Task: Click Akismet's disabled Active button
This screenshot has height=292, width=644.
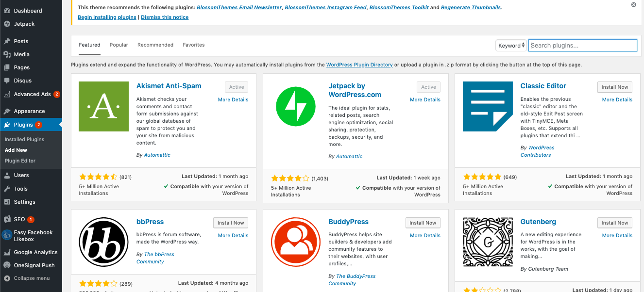Action: (x=237, y=87)
